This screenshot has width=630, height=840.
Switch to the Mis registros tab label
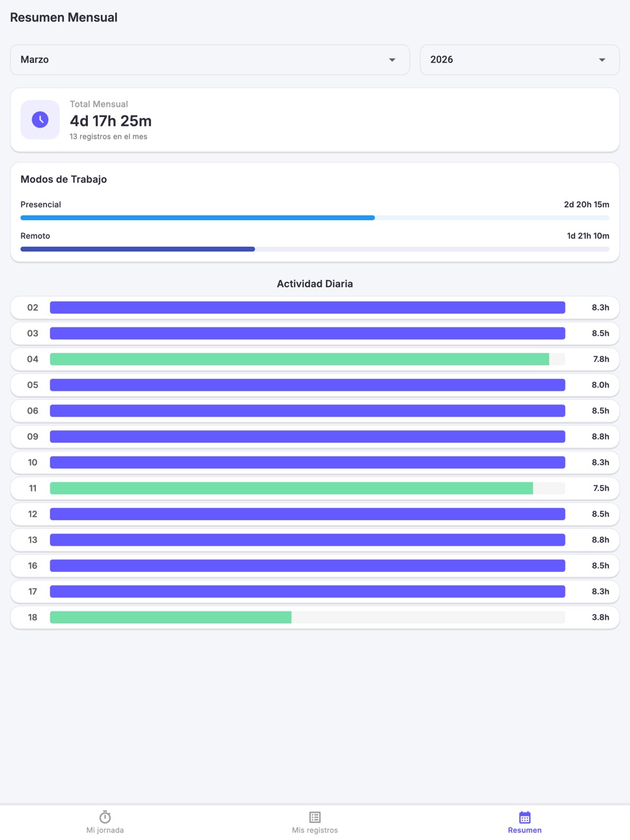[x=315, y=830]
